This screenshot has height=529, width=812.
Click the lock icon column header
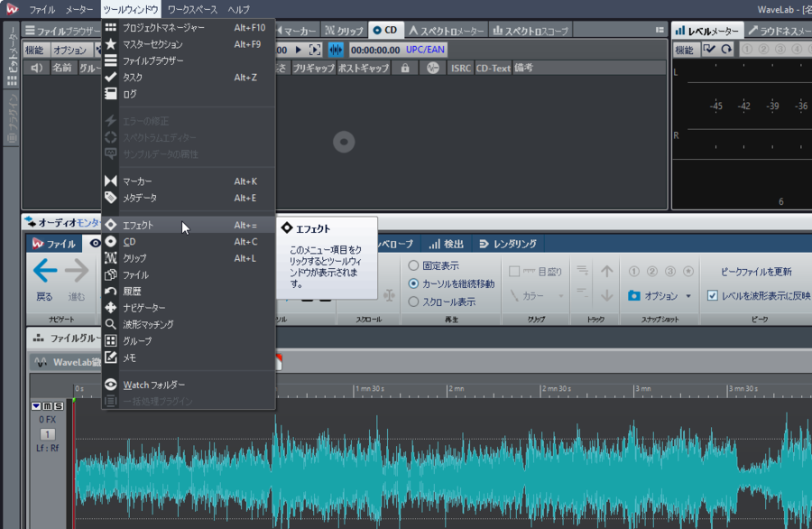[x=405, y=68]
